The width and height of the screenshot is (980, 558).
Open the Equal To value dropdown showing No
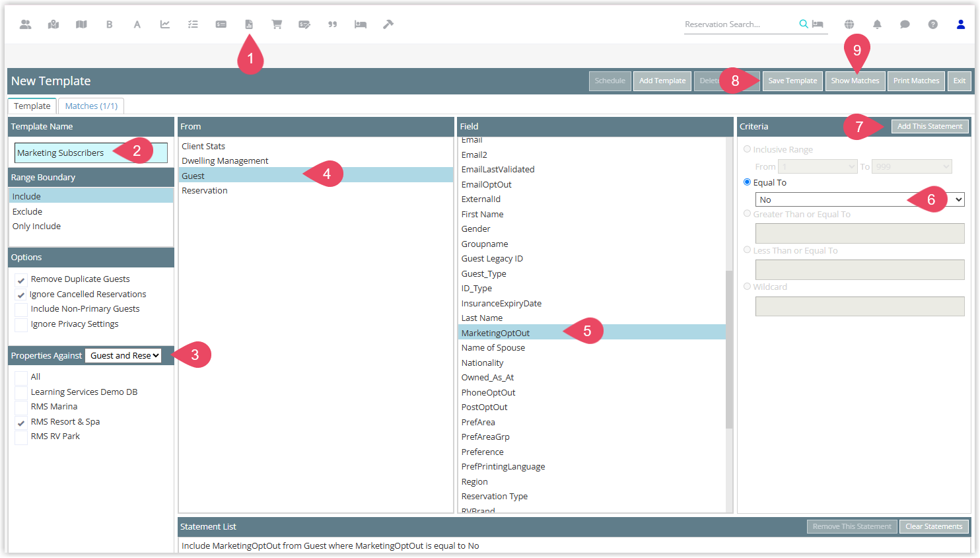click(x=860, y=199)
